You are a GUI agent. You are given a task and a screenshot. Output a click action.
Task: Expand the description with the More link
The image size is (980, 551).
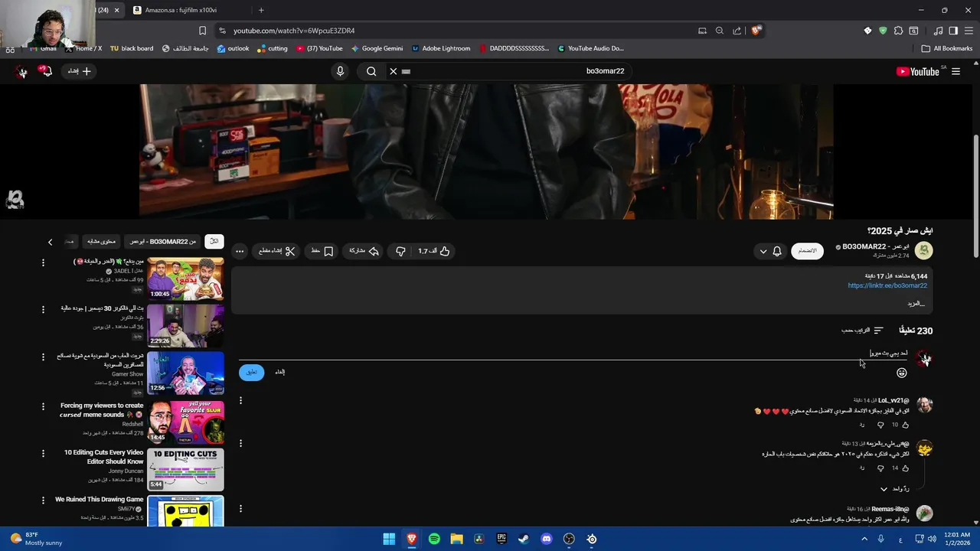click(x=916, y=304)
